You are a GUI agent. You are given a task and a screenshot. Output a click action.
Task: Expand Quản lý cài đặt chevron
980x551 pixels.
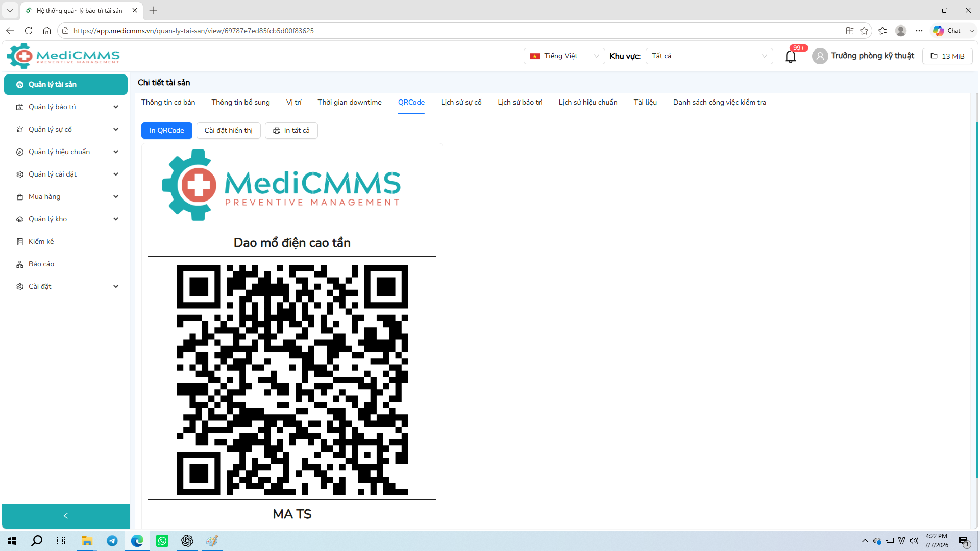(x=116, y=174)
